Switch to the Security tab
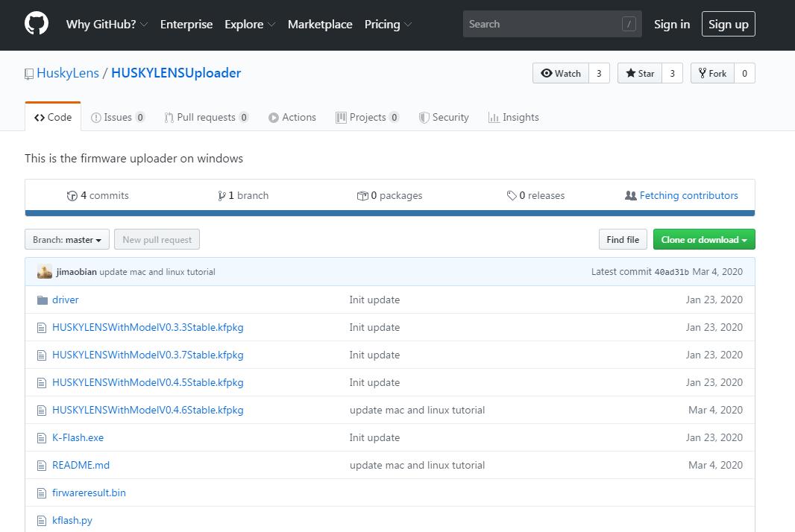 (x=444, y=118)
